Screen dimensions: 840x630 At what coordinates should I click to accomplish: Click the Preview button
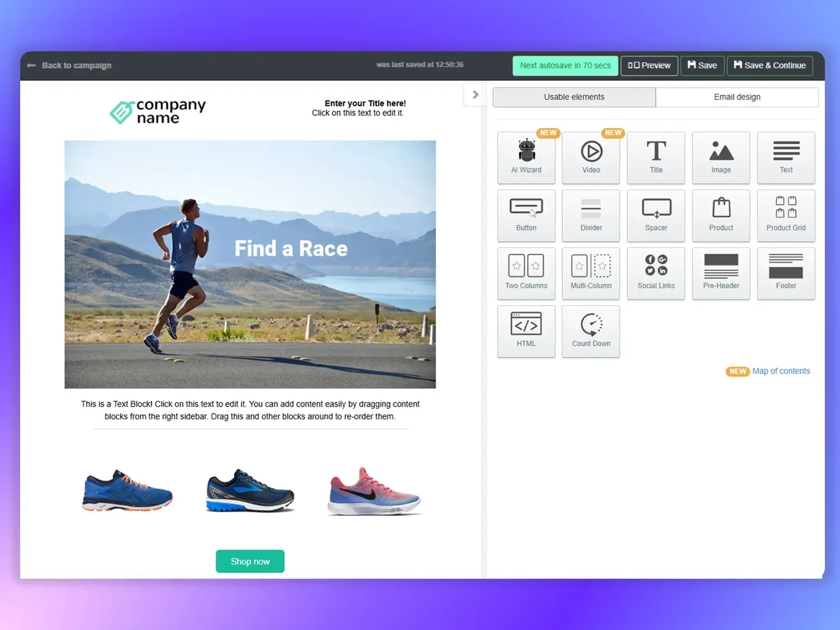[x=649, y=66]
